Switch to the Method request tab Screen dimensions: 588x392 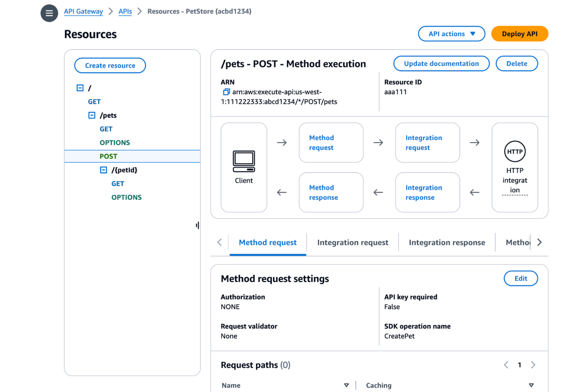point(268,242)
